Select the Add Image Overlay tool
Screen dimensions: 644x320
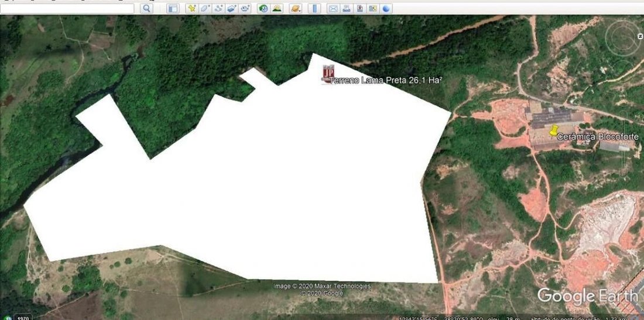(232, 8)
